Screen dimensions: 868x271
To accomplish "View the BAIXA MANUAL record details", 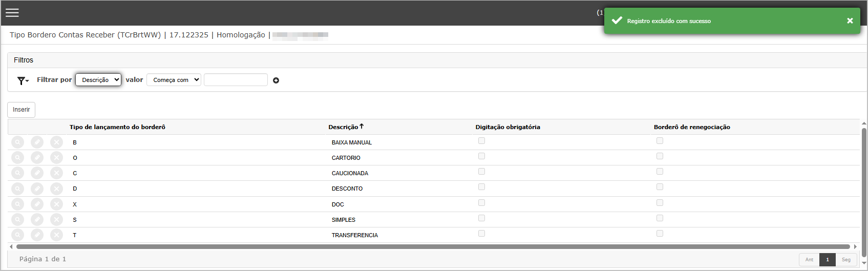I will click(x=18, y=142).
